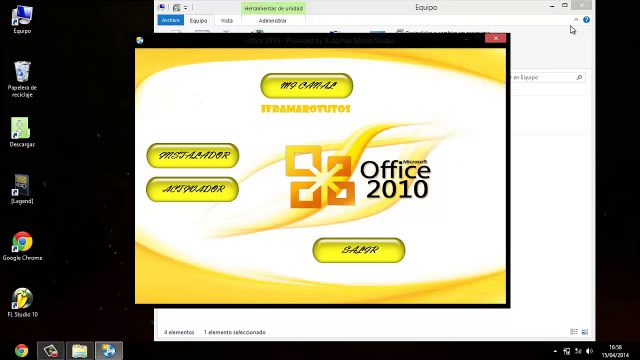Exit via the SALIR button
This screenshot has width=640, height=360.
coord(359,250)
